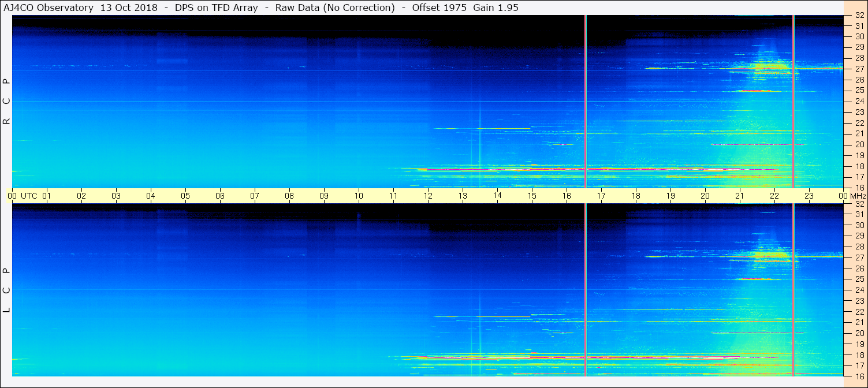Click the 24 MHz scale label of the RCP panel

point(859,101)
